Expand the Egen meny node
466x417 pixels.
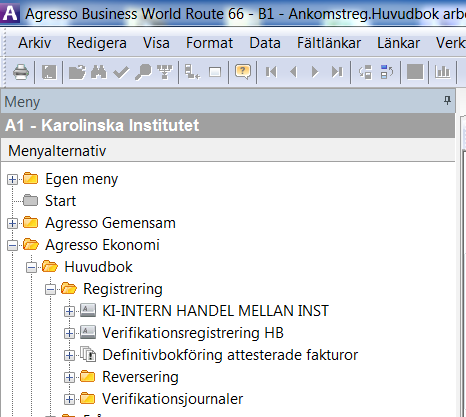[12, 179]
